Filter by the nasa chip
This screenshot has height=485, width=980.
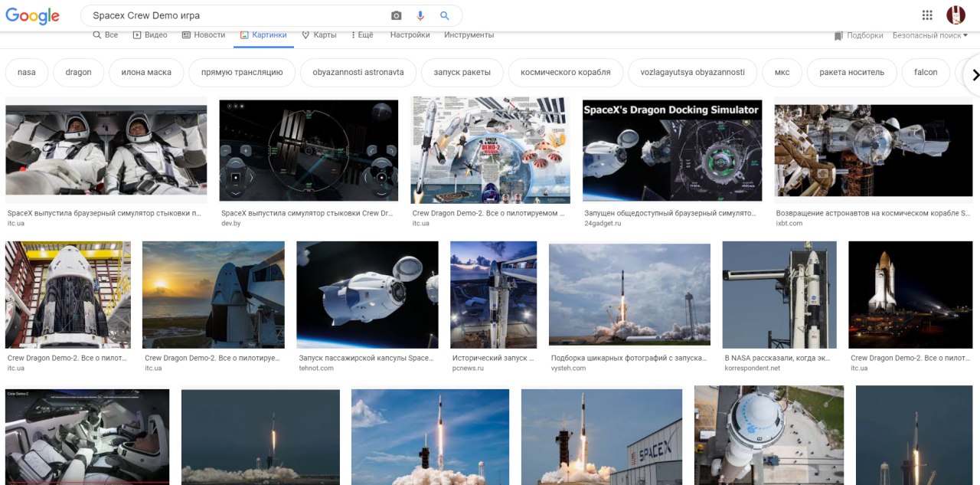click(x=27, y=73)
